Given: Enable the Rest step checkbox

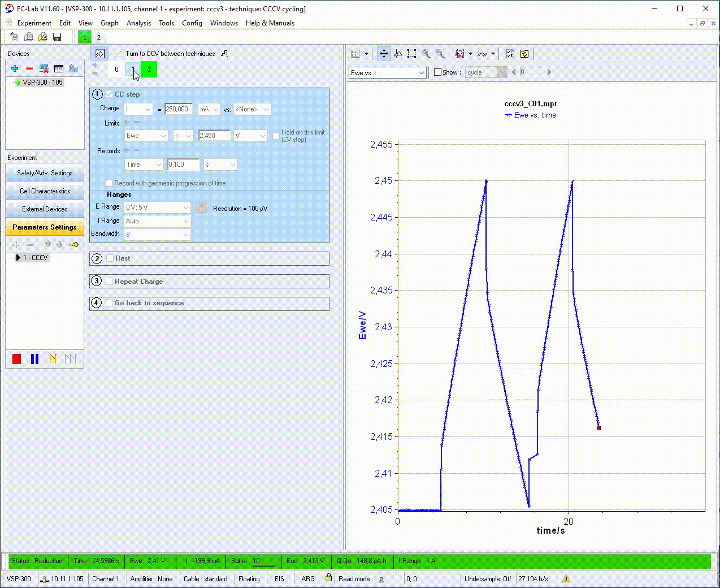Looking at the screenshot, I should 110,258.
